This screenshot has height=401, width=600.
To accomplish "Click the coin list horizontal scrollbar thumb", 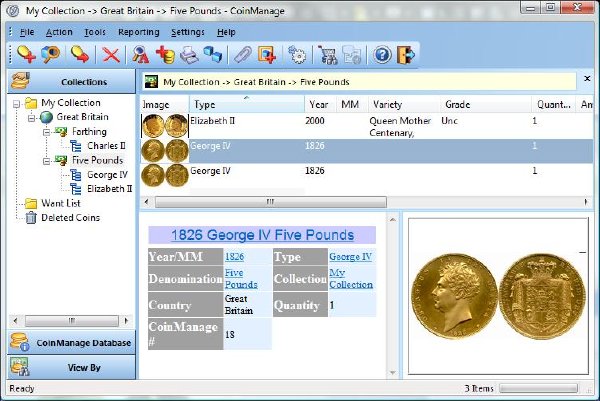I will [x=271, y=202].
